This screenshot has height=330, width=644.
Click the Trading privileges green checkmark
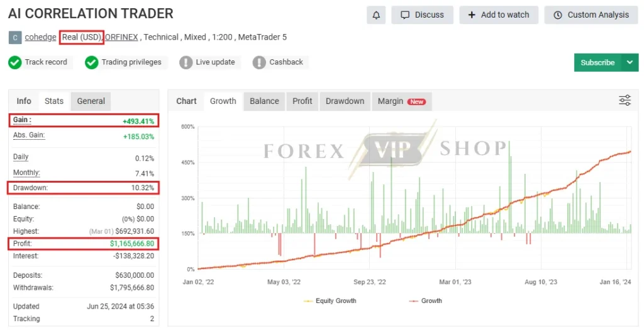click(x=91, y=62)
